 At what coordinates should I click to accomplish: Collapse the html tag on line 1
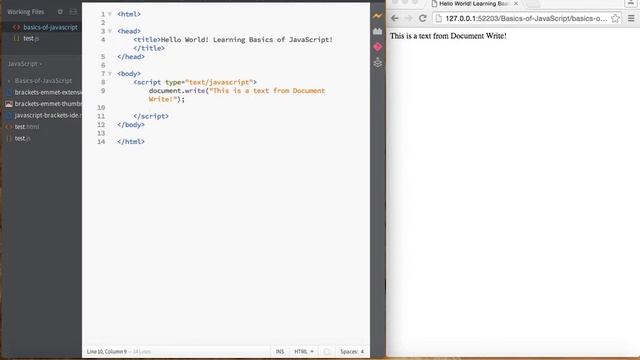[110, 14]
